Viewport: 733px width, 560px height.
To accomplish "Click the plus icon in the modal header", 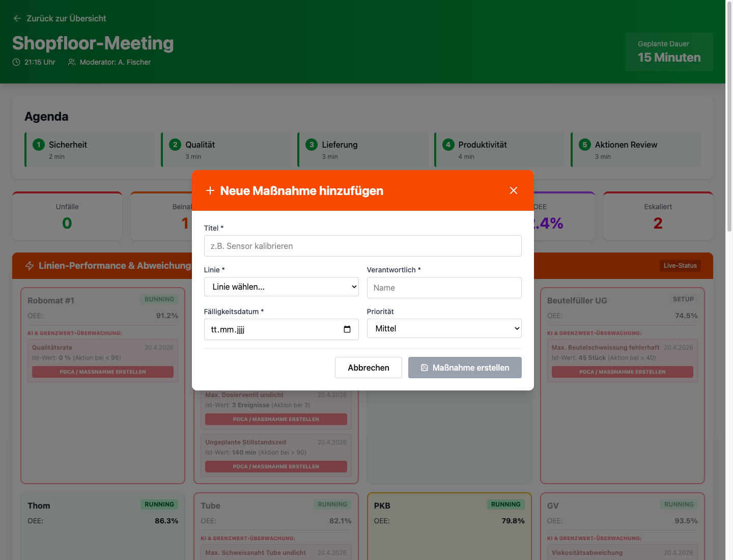I will click(210, 190).
